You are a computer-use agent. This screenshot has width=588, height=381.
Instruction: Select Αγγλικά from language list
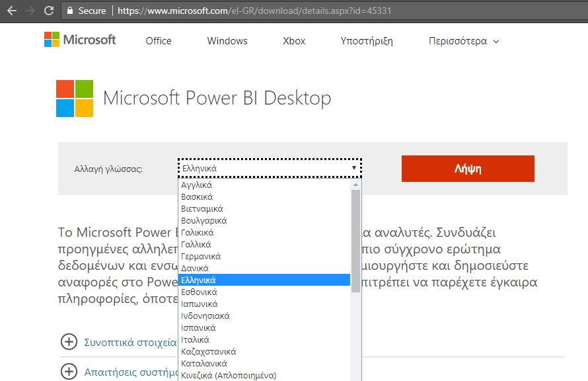coord(264,185)
